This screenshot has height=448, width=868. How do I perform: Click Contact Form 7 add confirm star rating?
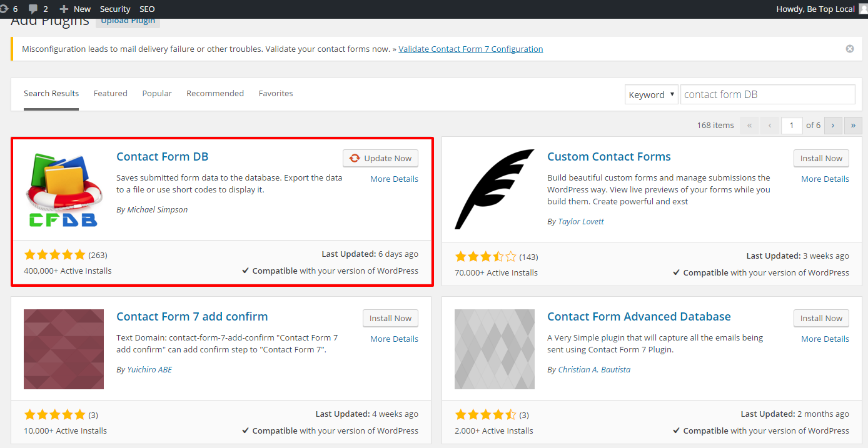54,415
